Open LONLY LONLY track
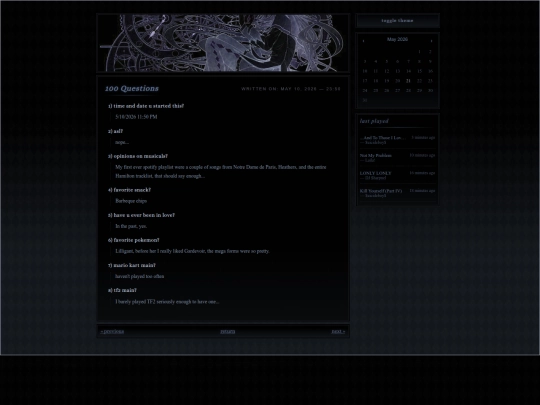The width and height of the screenshot is (540, 405). [x=375, y=173]
